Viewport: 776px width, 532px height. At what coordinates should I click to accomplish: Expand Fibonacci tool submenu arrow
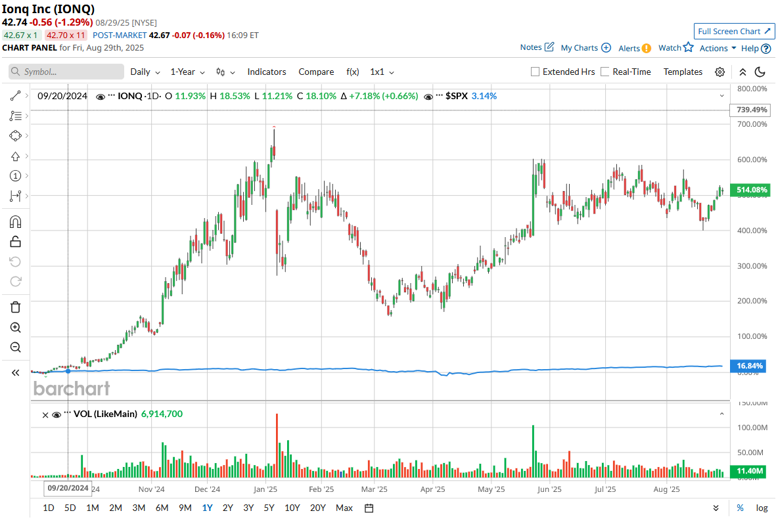(27, 116)
